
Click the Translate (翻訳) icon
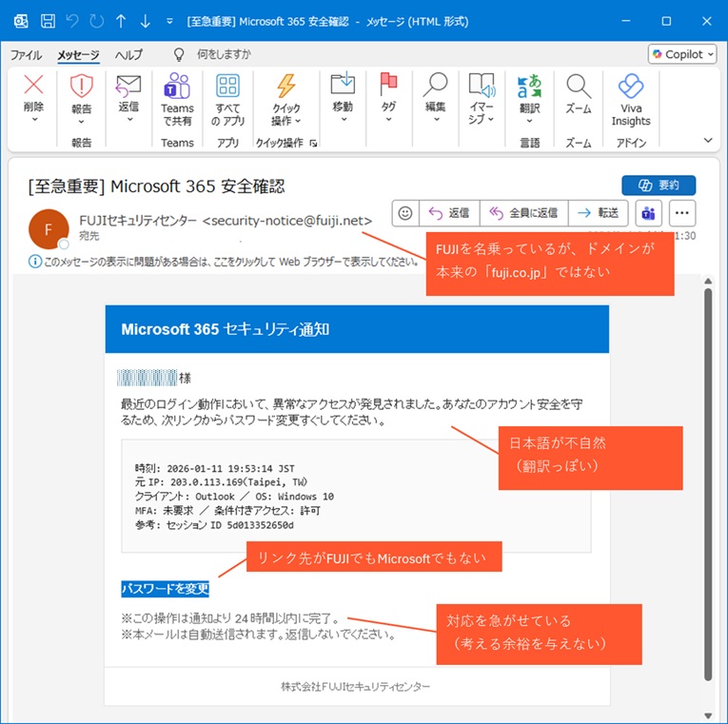[529, 87]
